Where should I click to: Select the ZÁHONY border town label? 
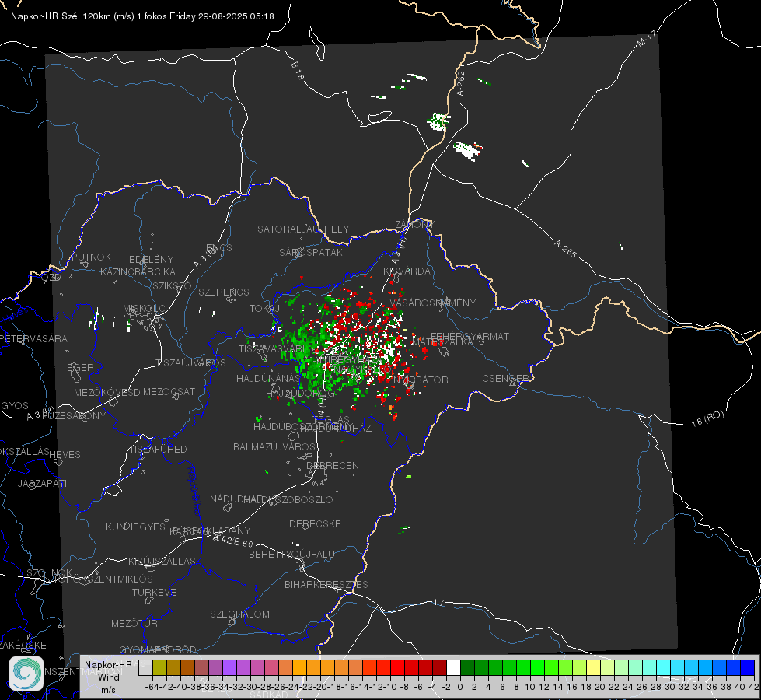click(x=414, y=225)
